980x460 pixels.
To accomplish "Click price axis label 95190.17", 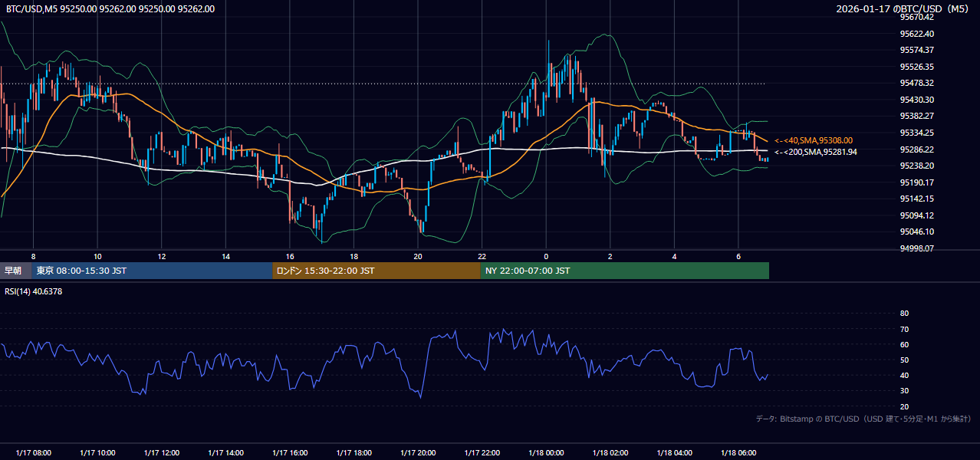I will (916, 182).
